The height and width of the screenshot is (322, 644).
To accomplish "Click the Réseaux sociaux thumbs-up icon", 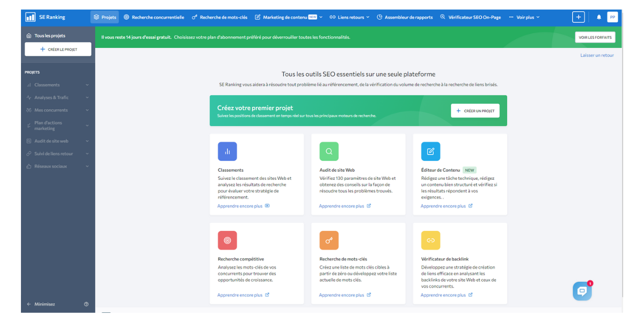I will pos(29,166).
